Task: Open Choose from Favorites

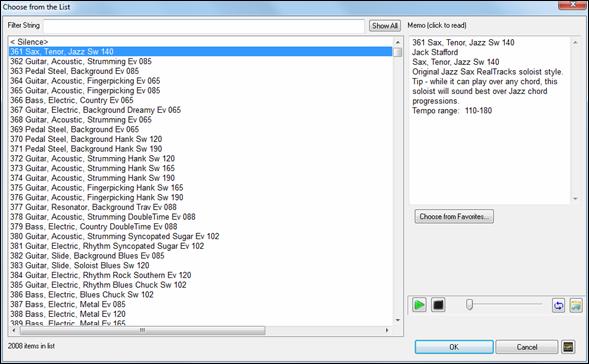Action: tap(454, 216)
